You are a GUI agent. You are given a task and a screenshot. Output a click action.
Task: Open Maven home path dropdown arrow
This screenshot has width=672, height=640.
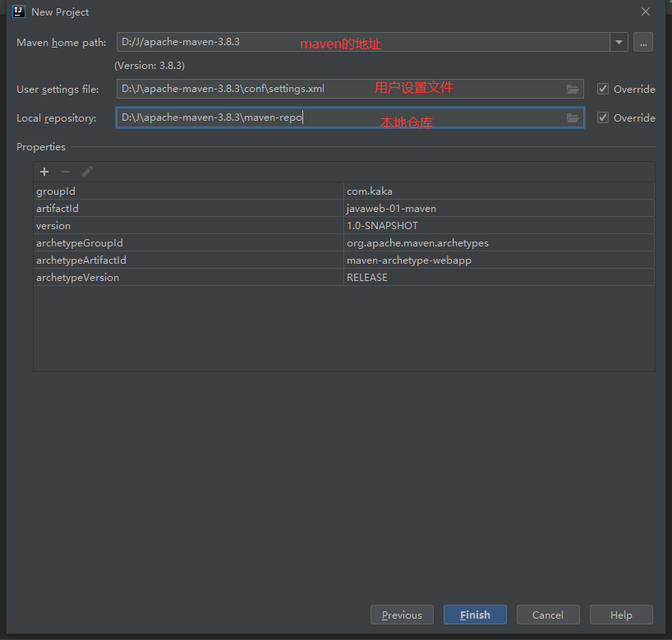pyautogui.click(x=619, y=42)
